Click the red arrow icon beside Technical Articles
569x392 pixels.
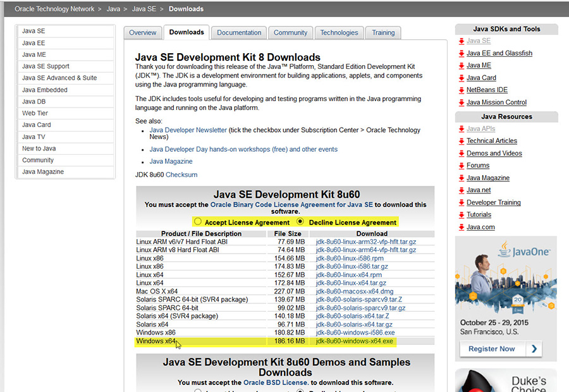click(x=462, y=141)
